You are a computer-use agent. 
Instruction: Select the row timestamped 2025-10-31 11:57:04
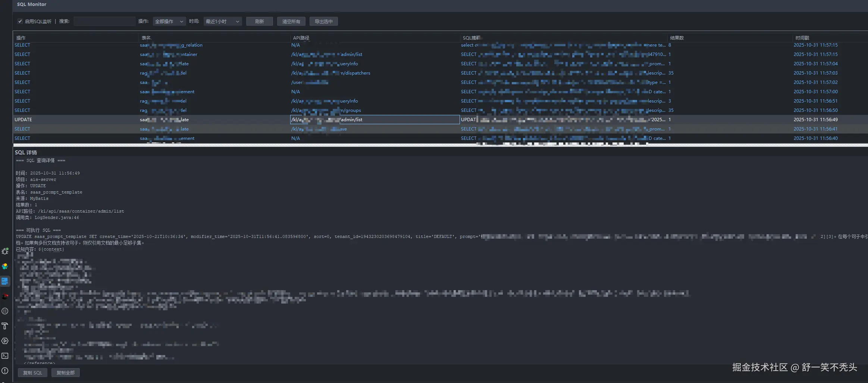[440, 64]
